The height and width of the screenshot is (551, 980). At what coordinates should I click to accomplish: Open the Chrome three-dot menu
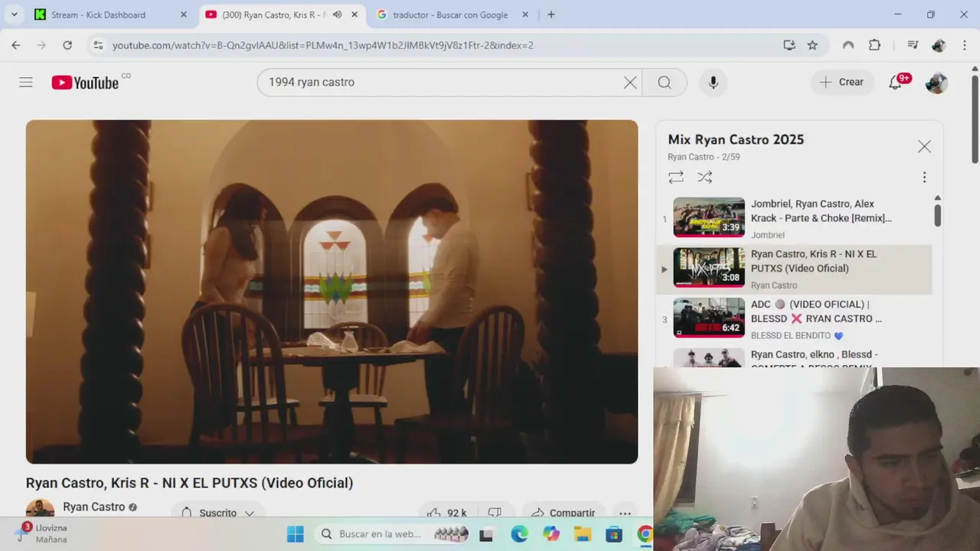965,45
